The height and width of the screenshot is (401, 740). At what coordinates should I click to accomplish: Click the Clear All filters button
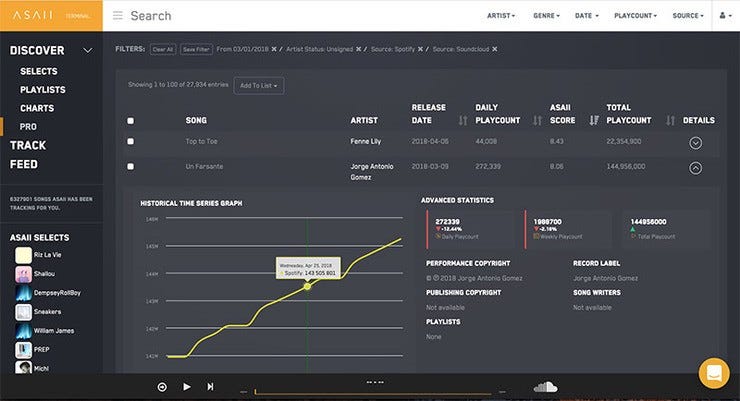click(x=163, y=49)
